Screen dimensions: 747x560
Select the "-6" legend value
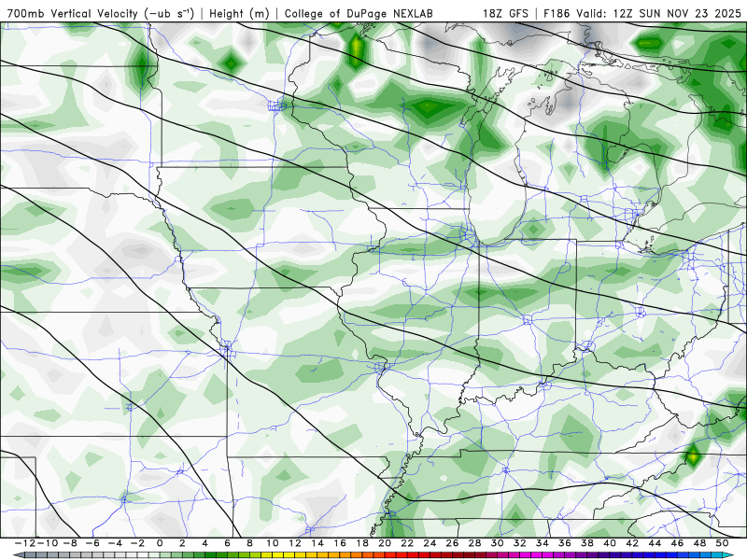point(92,543)
